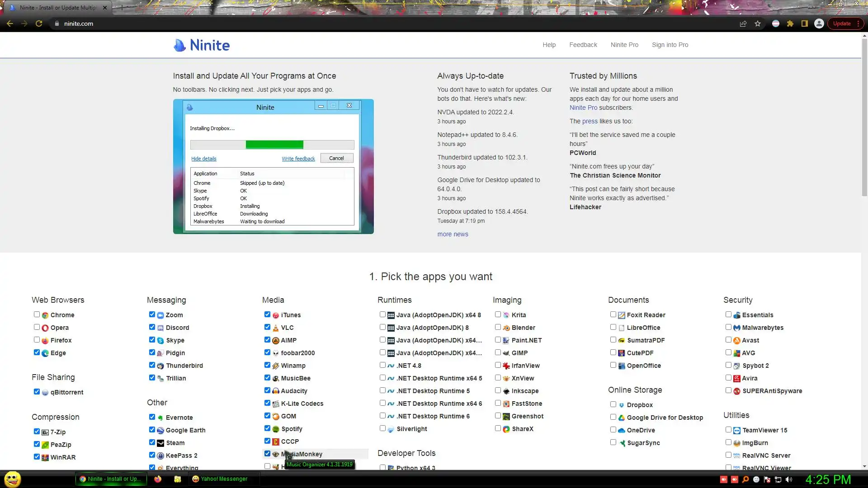Tick the Dropbox checkbox under Online Storage
The height and width of the screenshot is (488, 868).
click(x=613, y=404)
